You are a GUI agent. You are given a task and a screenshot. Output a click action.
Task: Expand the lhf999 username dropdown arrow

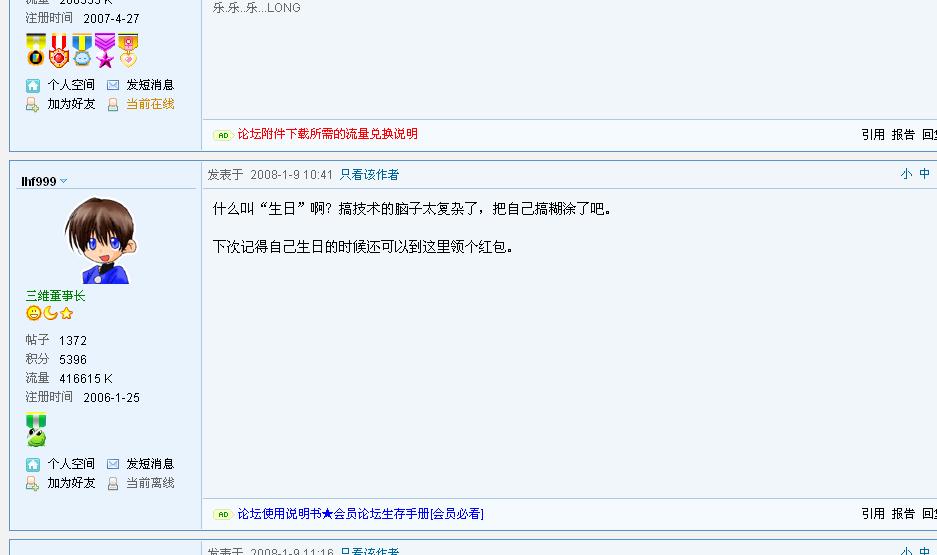click(63, 181)
